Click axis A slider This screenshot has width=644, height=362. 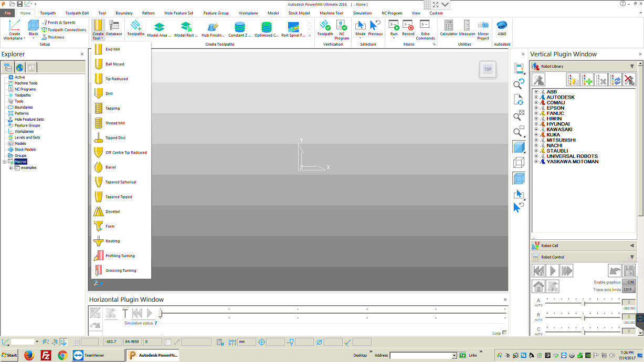[x=583, y=302]
